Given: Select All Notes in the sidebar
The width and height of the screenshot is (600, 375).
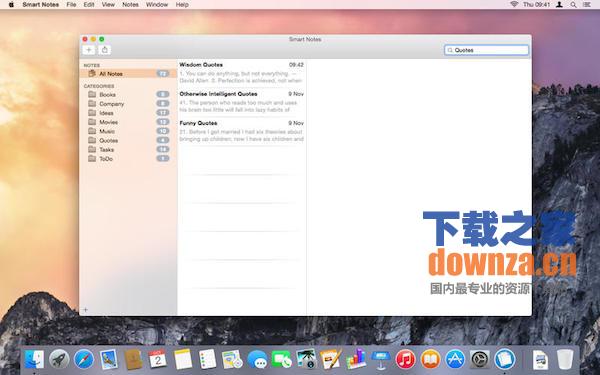Looking at the screenshot, I should (128, 73).
